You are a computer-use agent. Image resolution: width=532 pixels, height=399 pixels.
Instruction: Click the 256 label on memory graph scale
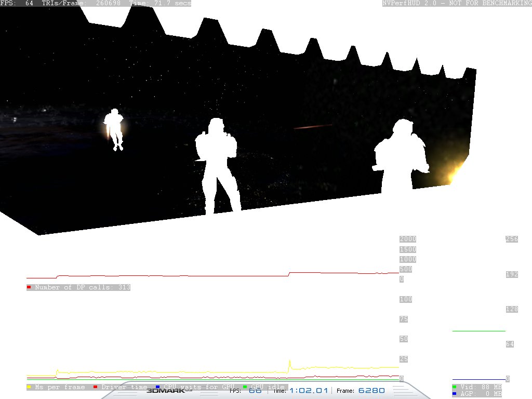(x=512, y=239)
